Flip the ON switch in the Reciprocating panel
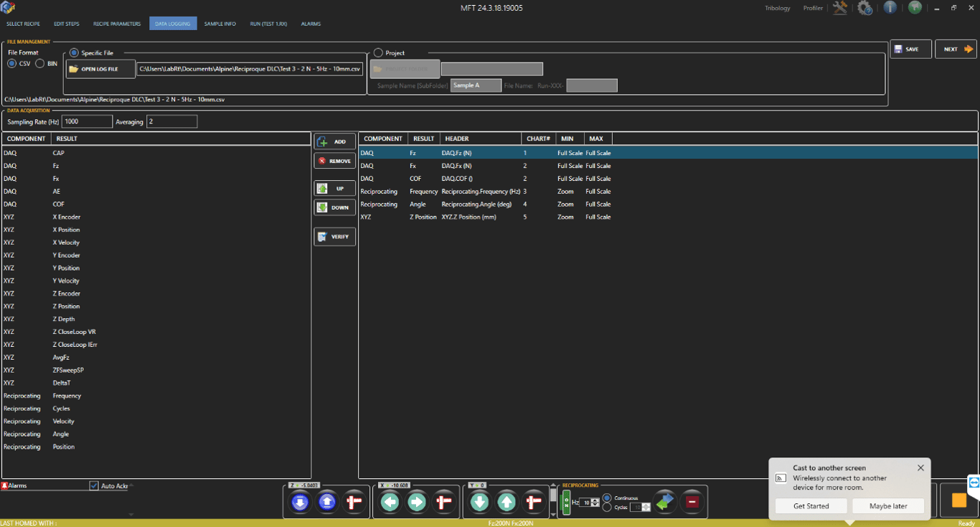 (567, 502)
